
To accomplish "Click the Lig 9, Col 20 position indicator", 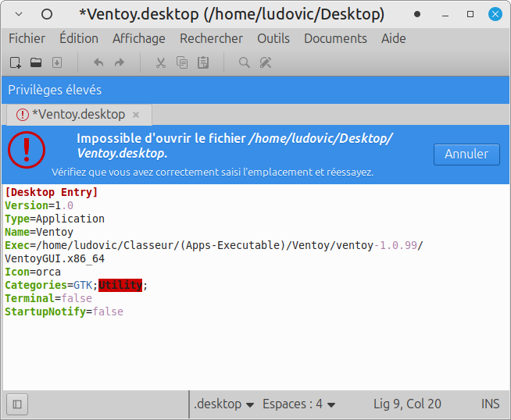I will [x=407, y=404].
